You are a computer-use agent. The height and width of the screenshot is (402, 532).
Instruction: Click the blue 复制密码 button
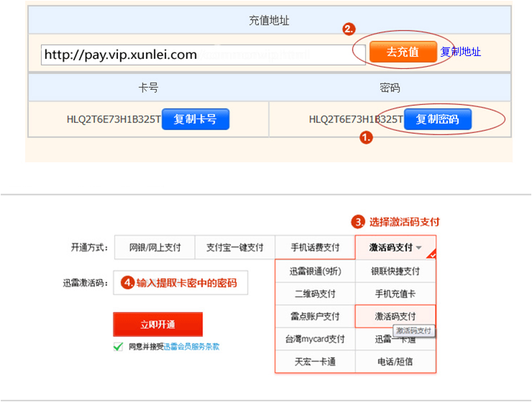click(x=438, y=119)
